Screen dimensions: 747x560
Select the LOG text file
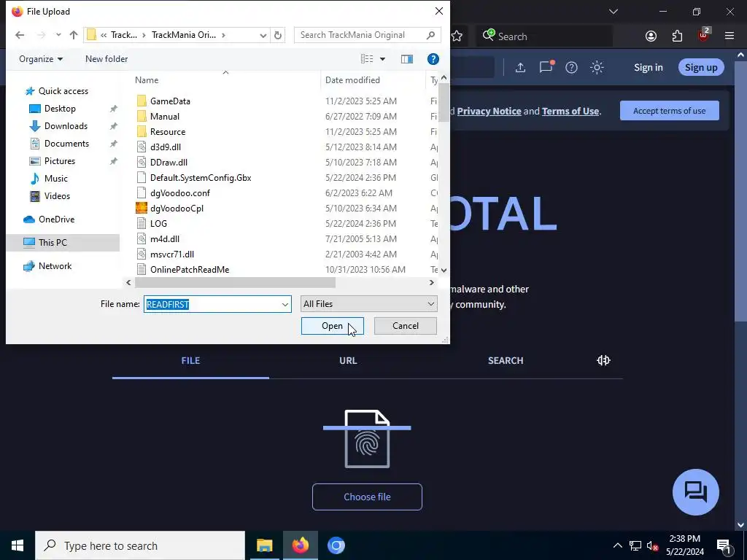coord(158,223)
